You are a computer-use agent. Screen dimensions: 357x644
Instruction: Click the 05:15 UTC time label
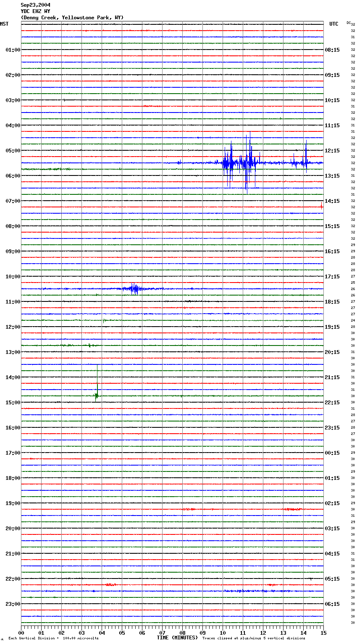tap(332, 579)
